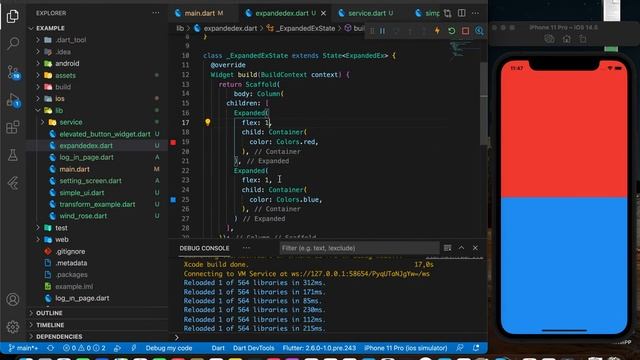Expand the OUTLINE section

point(49,313)
